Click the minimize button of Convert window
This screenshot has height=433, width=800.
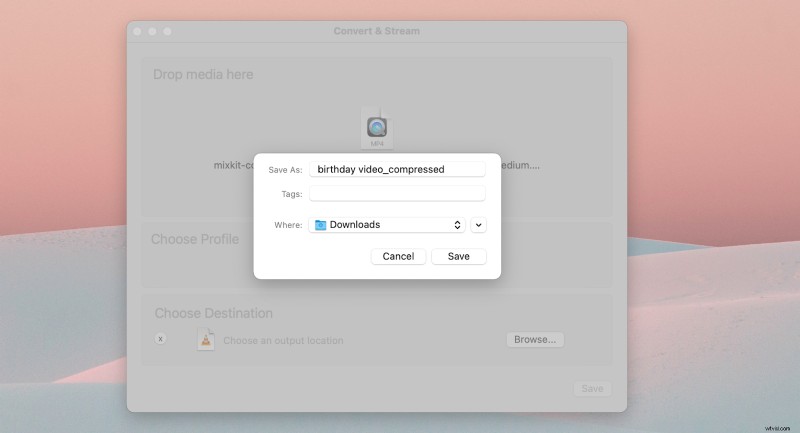(x=152, y=32)
